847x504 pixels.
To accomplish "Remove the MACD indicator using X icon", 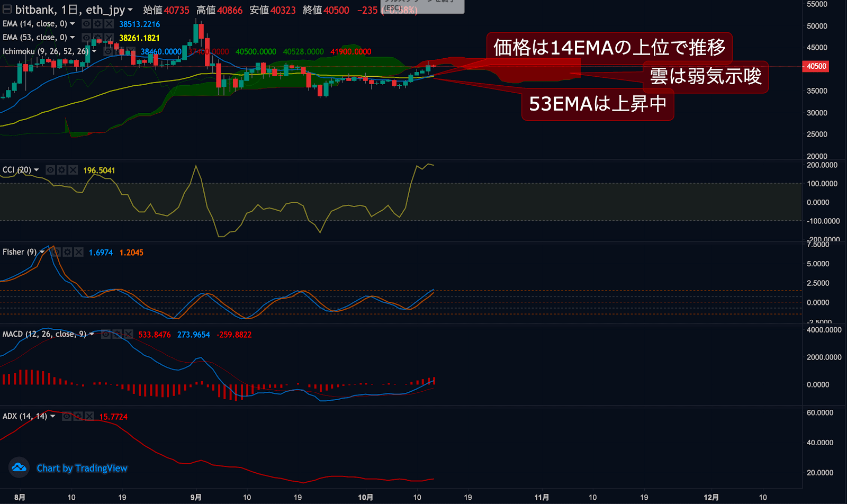I will (x=128, y=334).
